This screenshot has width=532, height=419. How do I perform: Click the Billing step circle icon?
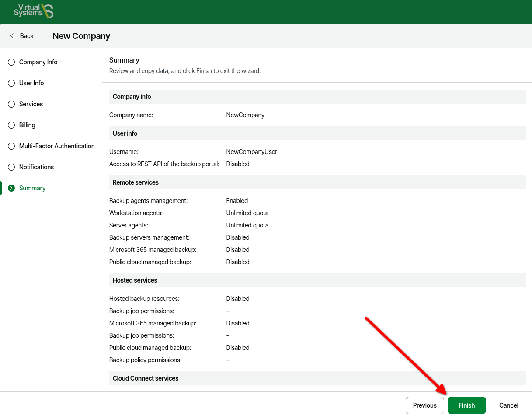[x=11, y=125]
